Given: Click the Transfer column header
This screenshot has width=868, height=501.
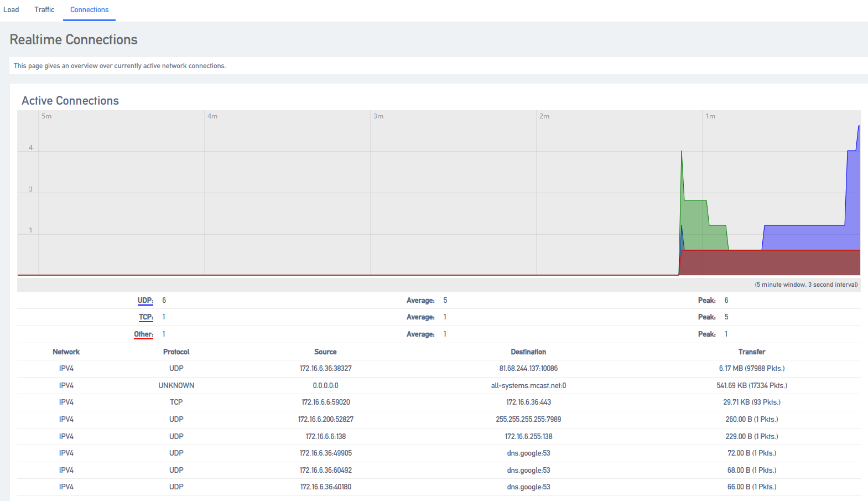Looking at the screenshot, I should coord(752,352).
